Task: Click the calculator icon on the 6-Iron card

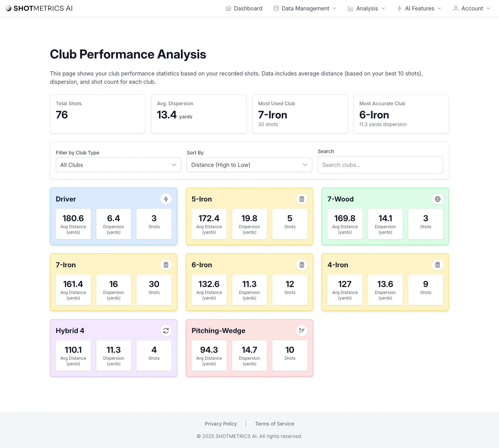Action: coord(302,265)
